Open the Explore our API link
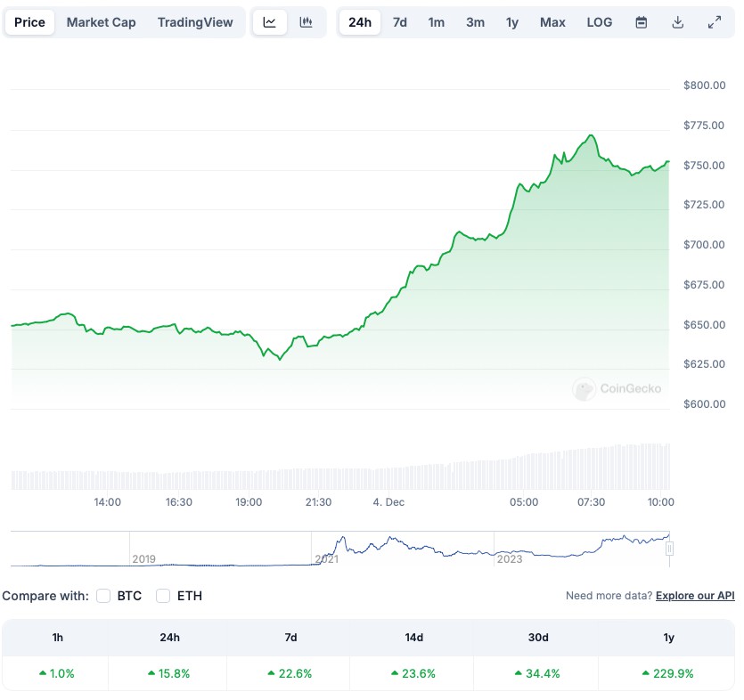The width and height of the screenshot is (744, 700). (695, 596)
